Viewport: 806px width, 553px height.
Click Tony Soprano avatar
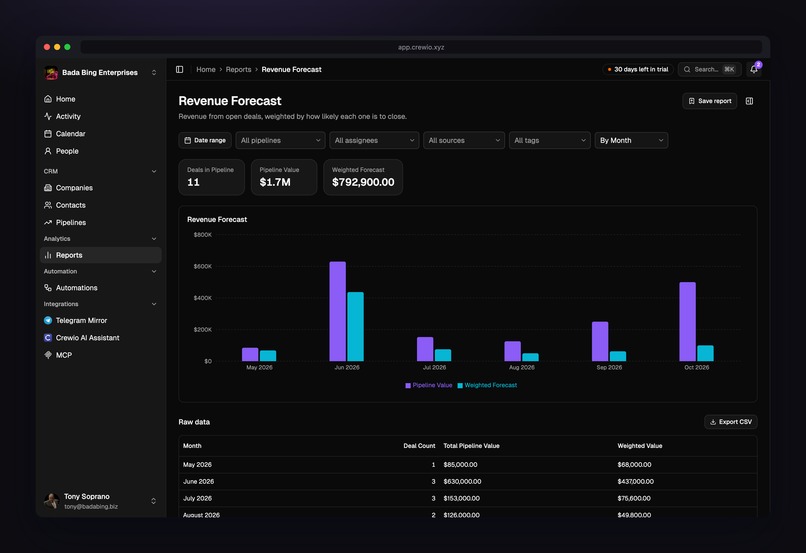[x=51, y=501]
